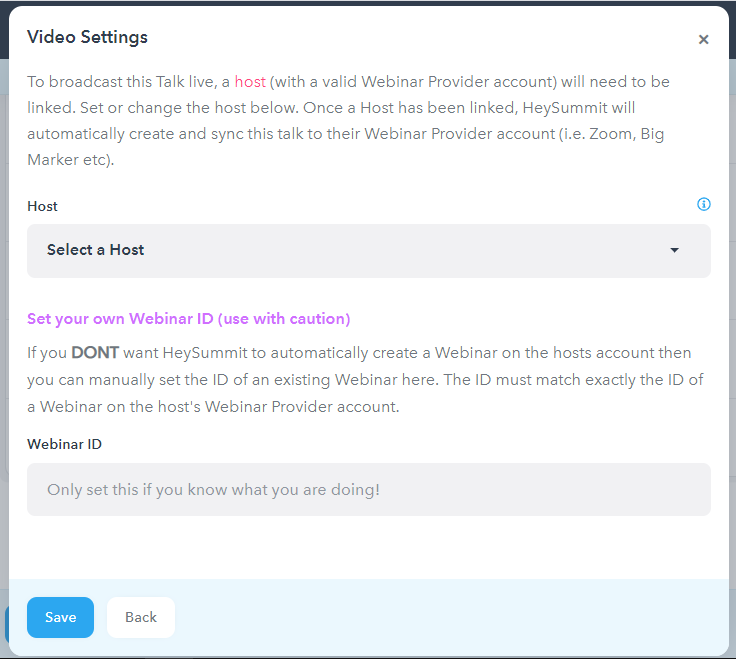
Task: Click the "Select a Host" placeholder text
Action: click(95, 250)
